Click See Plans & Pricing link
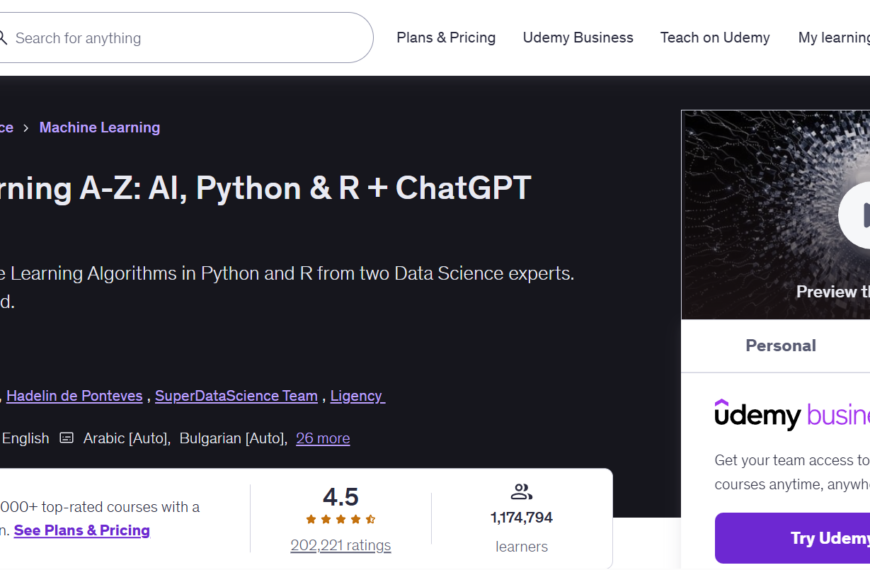 pyautogui.click(x=82, y=531)
